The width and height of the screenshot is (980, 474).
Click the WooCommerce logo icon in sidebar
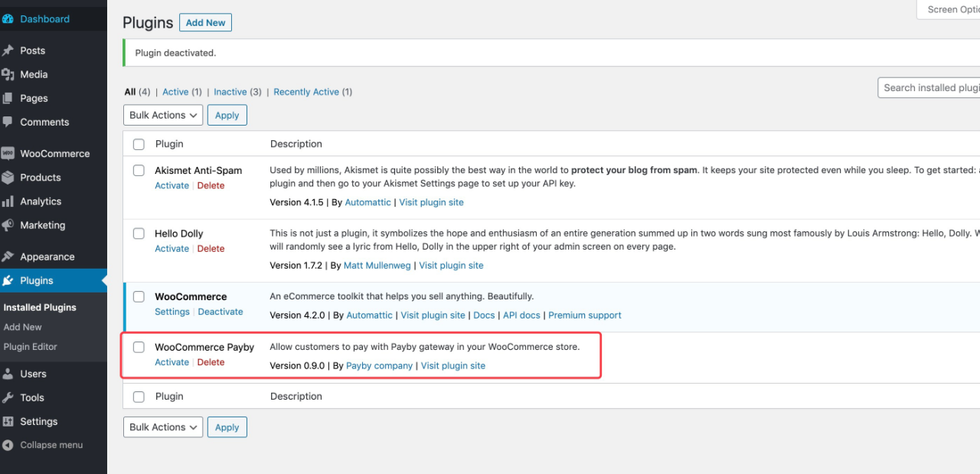(8, 153)
